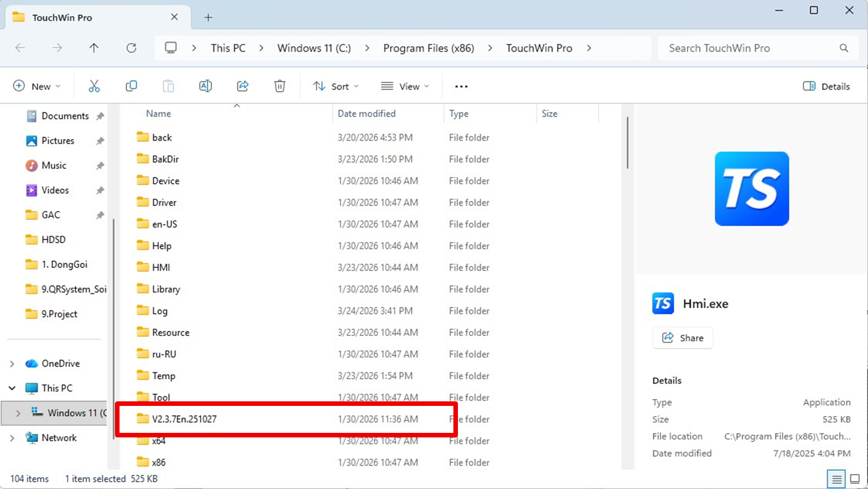Collapse the This PC tree node
This screenshot has width=868, height=489.
[12, 388]
